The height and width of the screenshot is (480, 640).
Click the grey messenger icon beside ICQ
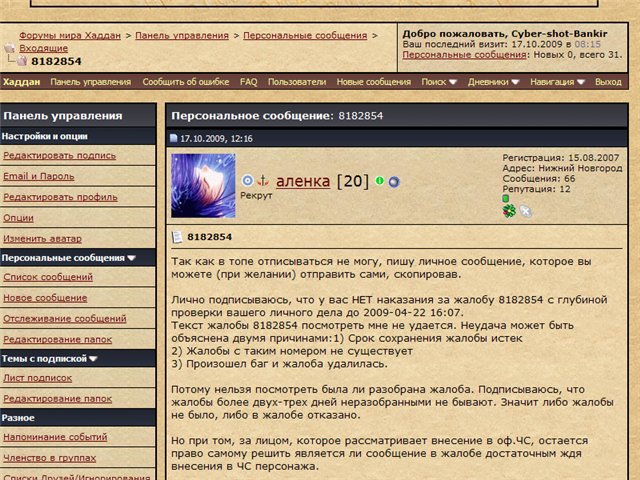pyautogui.click(x=525, y=211)
